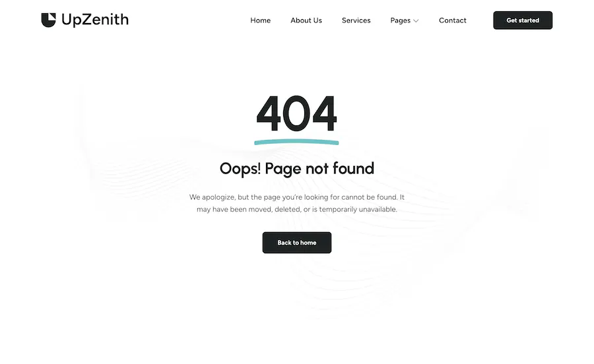
Task: Click the We apologize sentence line
Action: point(296,197)
